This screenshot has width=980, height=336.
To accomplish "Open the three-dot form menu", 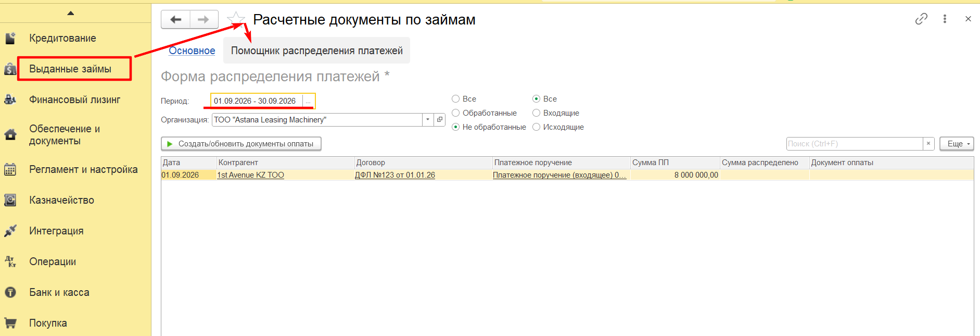I will [945, 19].
